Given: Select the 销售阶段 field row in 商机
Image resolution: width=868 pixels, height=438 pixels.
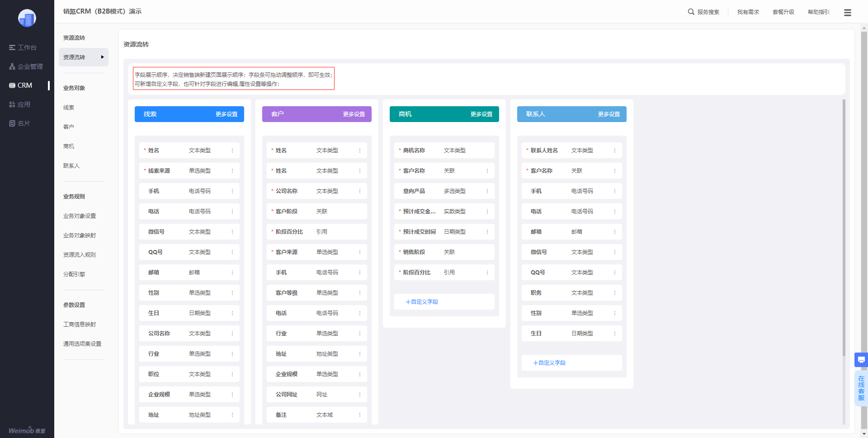Looking at the screenshot, I should click(444, 252).
